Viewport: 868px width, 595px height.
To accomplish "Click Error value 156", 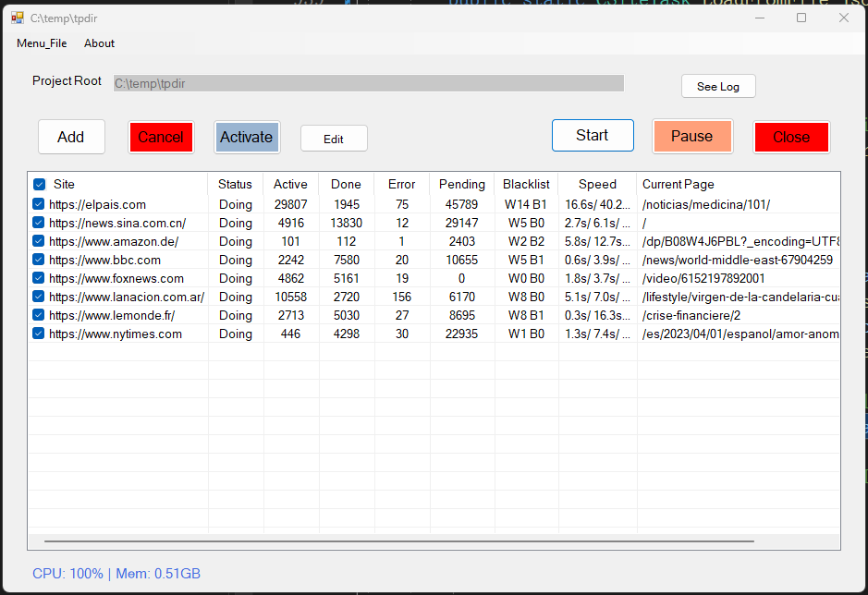I will (402, 297).
